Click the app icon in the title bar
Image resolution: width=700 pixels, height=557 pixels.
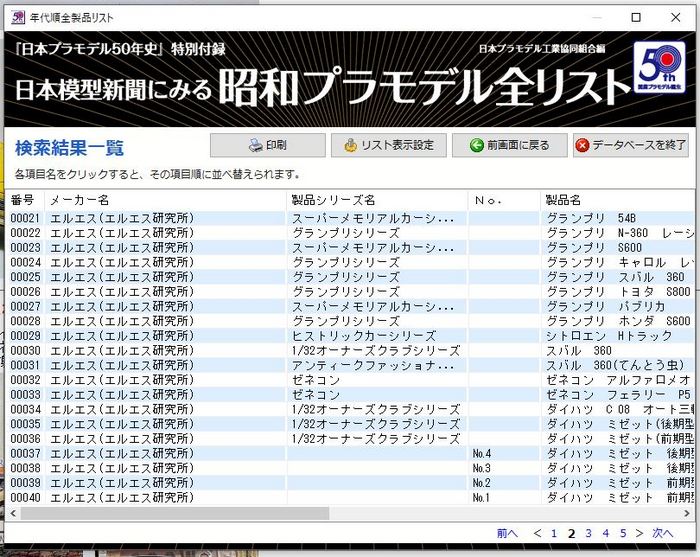18,17
